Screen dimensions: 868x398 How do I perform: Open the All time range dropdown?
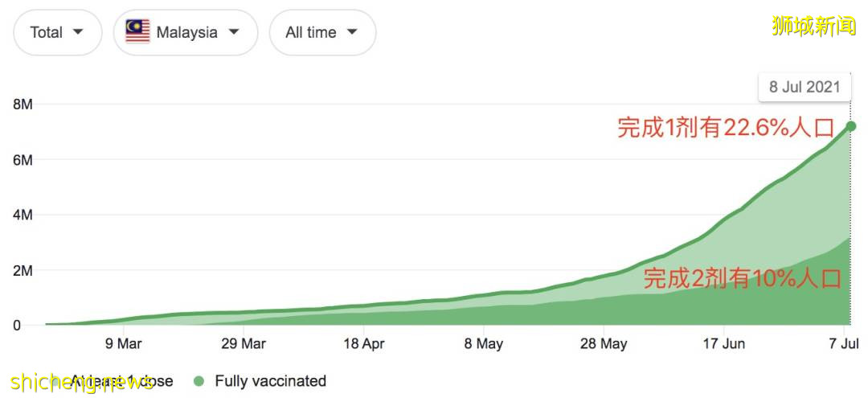(321, 33)
